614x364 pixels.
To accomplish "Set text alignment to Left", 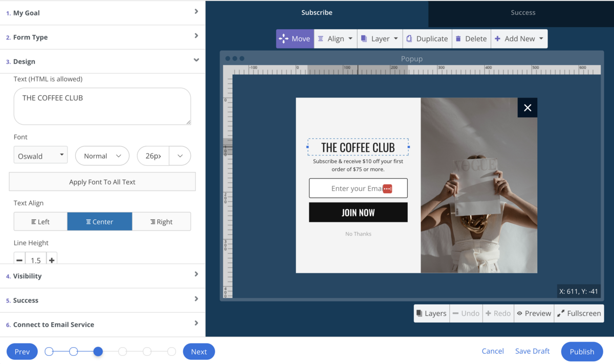I will pyautogui.click(x=40, y=222).
